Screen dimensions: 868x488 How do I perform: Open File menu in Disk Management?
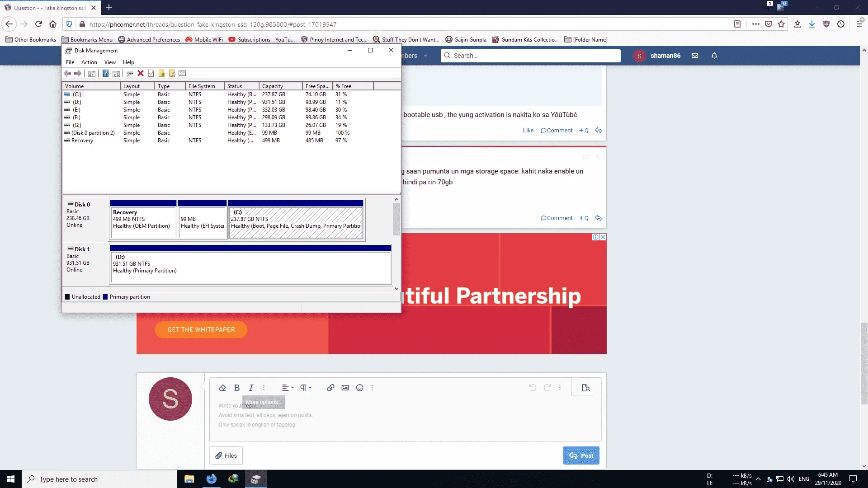pyautogui.click(x=70, y=62)
